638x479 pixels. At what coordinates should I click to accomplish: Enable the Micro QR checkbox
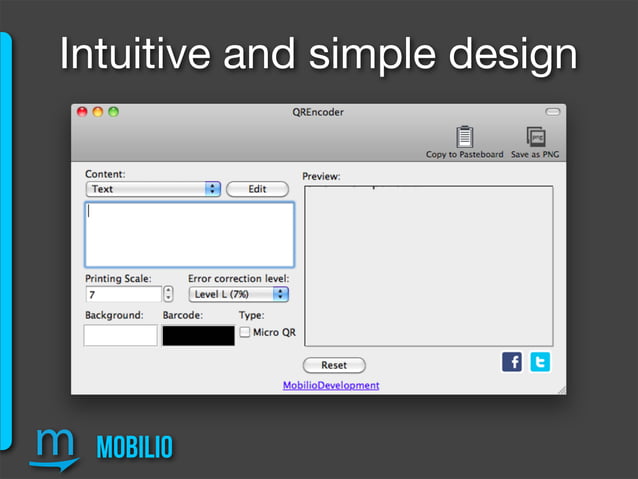[245, 332]
